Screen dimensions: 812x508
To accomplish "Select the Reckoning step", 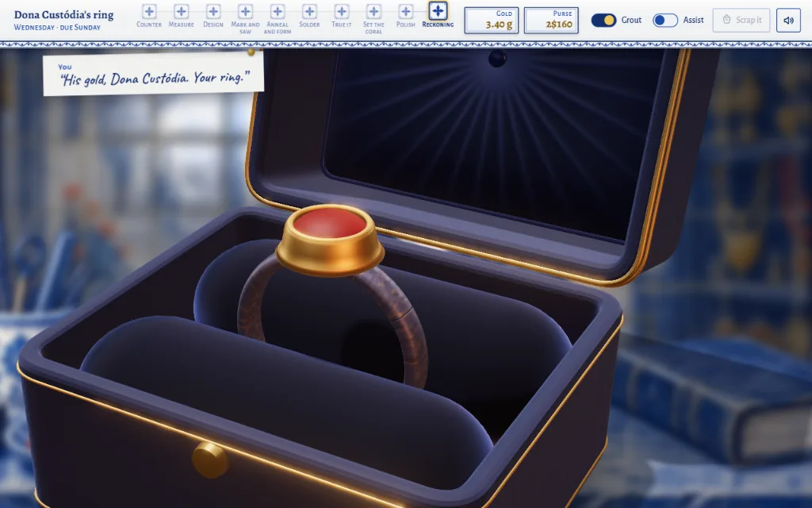I will point(438,15).
